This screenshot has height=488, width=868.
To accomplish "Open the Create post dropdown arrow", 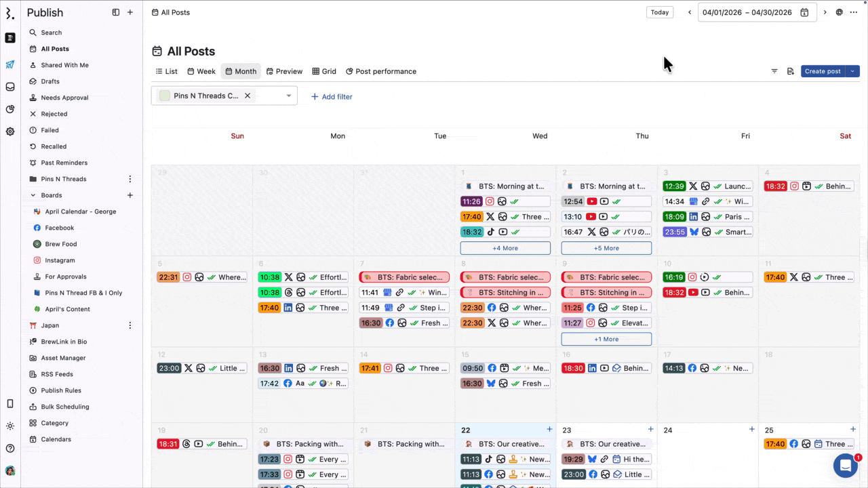I will pos(852,71).
